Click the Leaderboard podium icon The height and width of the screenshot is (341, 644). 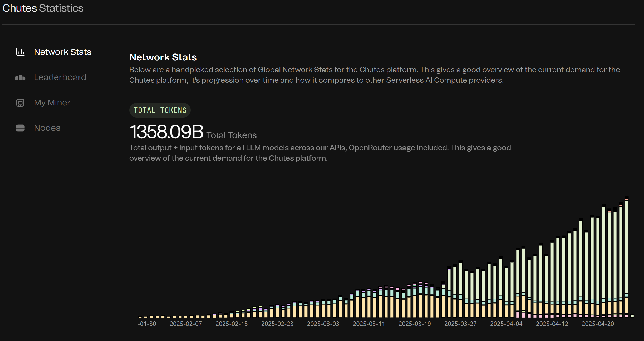tap(20, 77)
